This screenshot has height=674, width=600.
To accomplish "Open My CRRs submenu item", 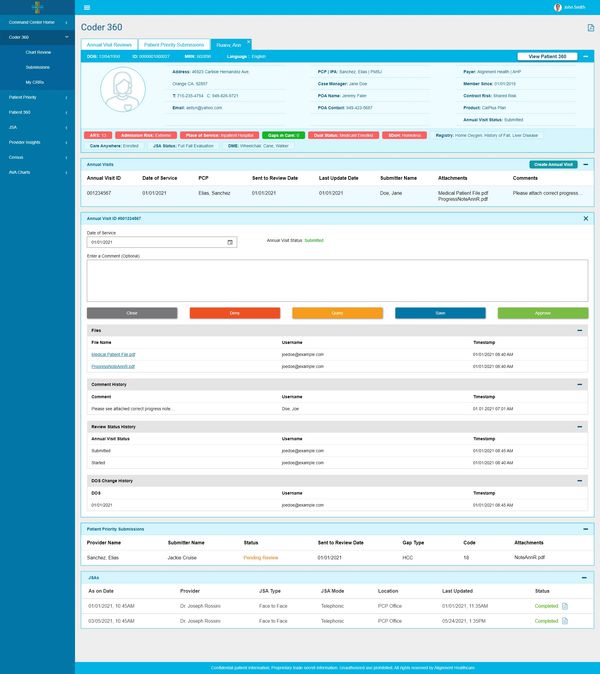I will 34,82.
